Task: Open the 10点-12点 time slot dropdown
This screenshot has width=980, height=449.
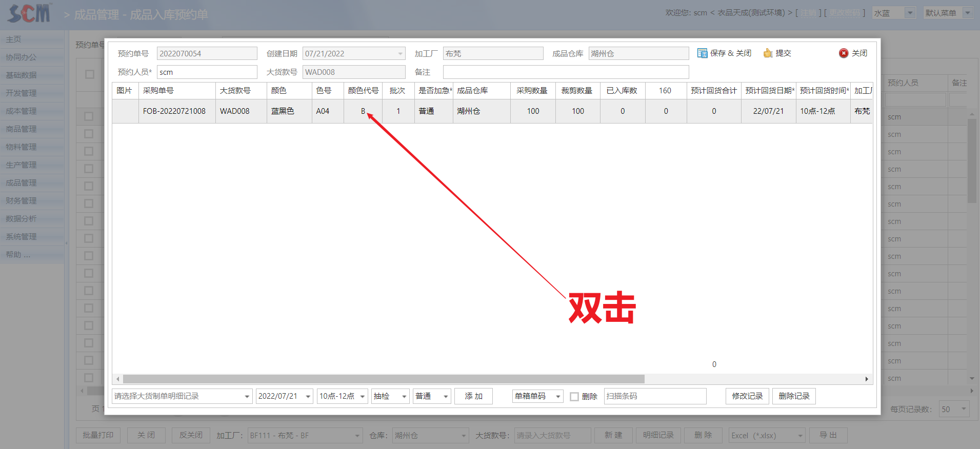Action: point(362,397)
